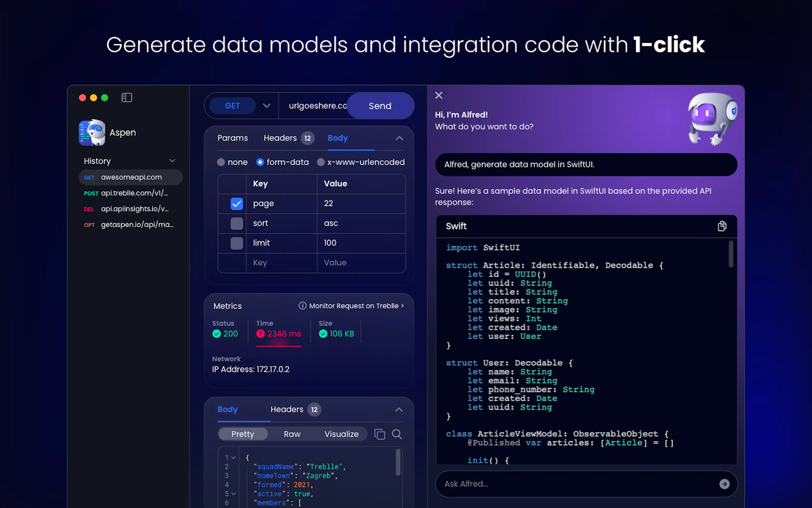Open Monitor Request on Treblle link
Viewport: 812px width, 508px height.
click(x=356, y=306)
